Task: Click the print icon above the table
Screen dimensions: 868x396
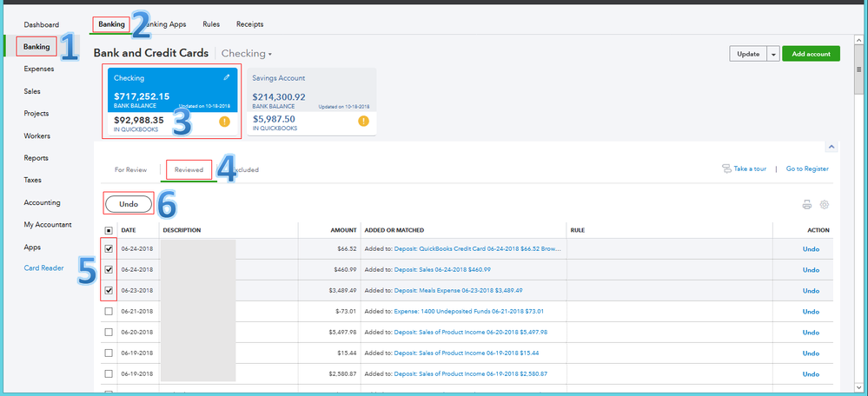Action: [x=807, y=205]
